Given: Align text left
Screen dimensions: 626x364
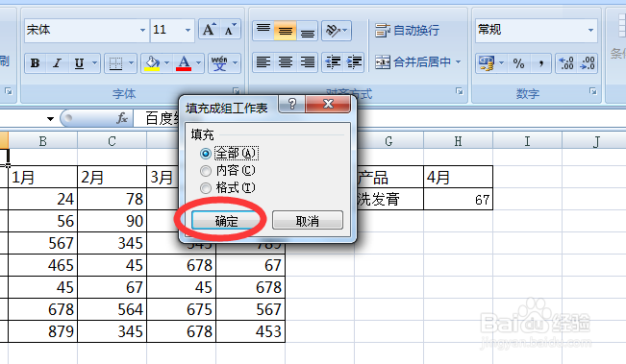Looking at the screenshot, I should click(x=263, y=62).
